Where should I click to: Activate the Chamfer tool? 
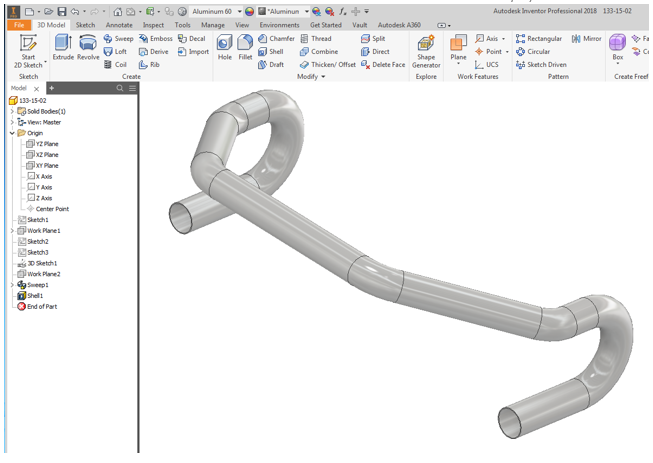coord(276,39)
